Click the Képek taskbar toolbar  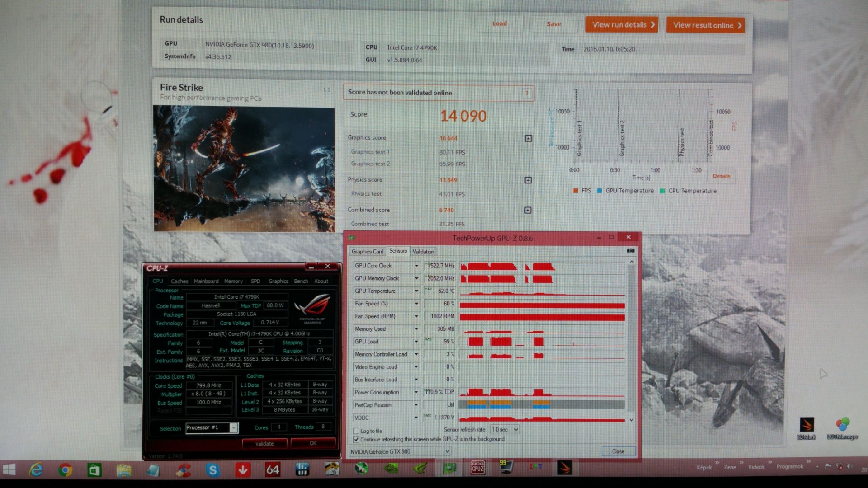click(704, 467)
